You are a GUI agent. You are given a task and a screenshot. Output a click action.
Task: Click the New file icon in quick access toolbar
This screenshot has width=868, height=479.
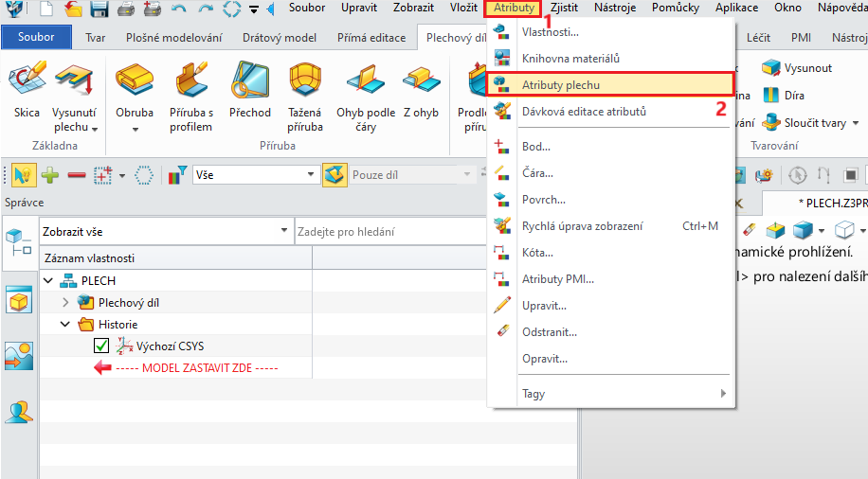click(46, 9)
